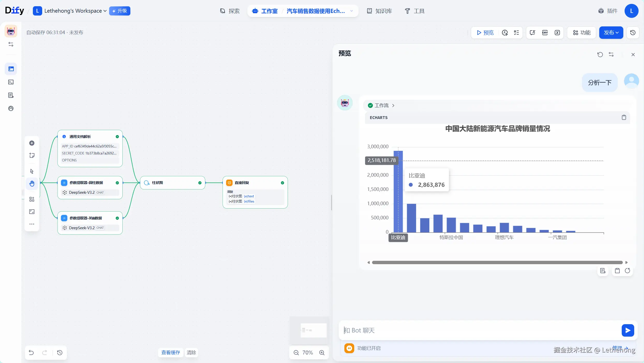This screenshot has height=363, width=644.
Task: Click the chart horizontal scrollbar
Action: point(497,263)
